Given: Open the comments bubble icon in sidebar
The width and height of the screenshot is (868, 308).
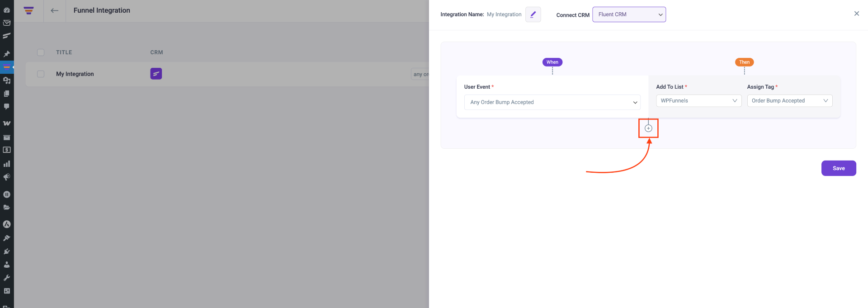Looking at the screenshot, I should pyautogui.click(x=7, y=106).
